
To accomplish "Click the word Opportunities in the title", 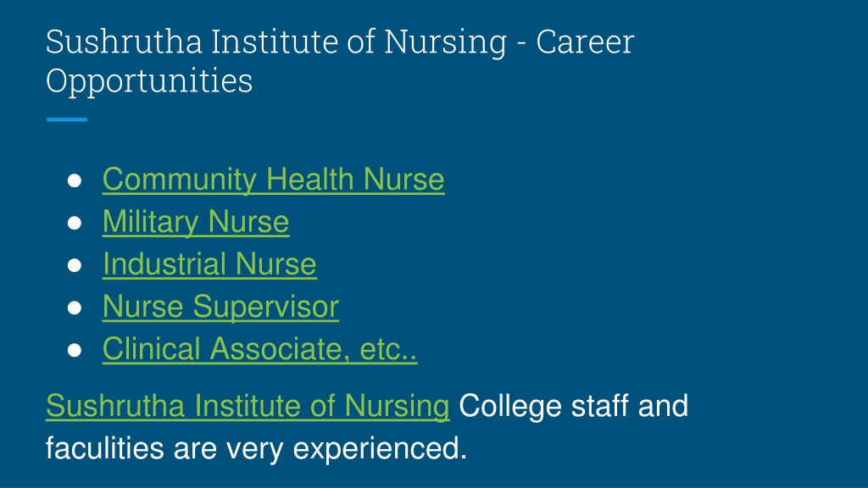I will coord(149,82).
